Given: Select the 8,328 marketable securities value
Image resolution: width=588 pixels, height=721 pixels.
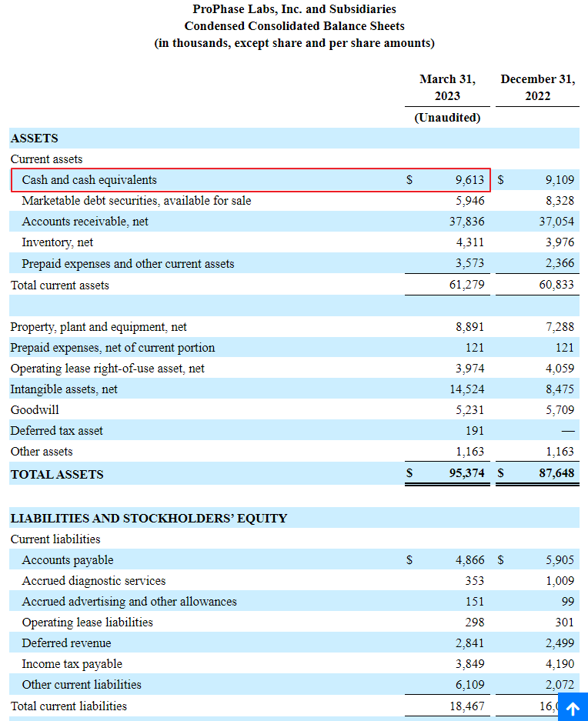Looking at the screenshot, I should [560, 201].
